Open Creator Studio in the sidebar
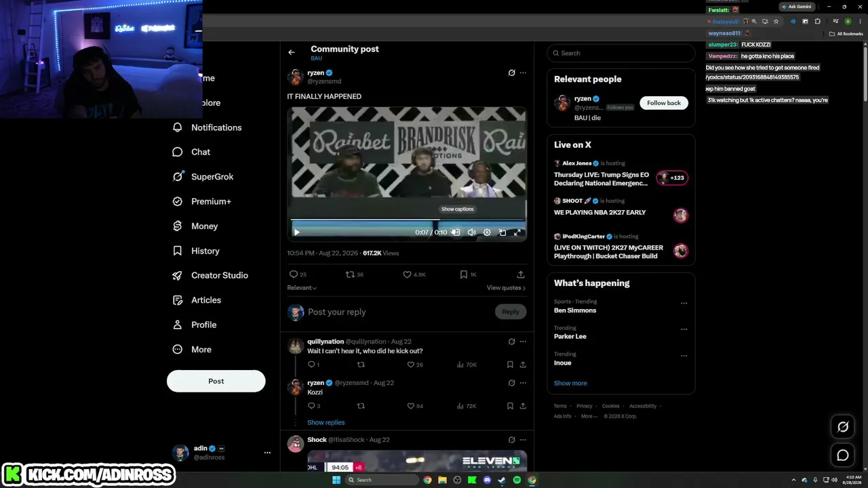 click(210, 275)
